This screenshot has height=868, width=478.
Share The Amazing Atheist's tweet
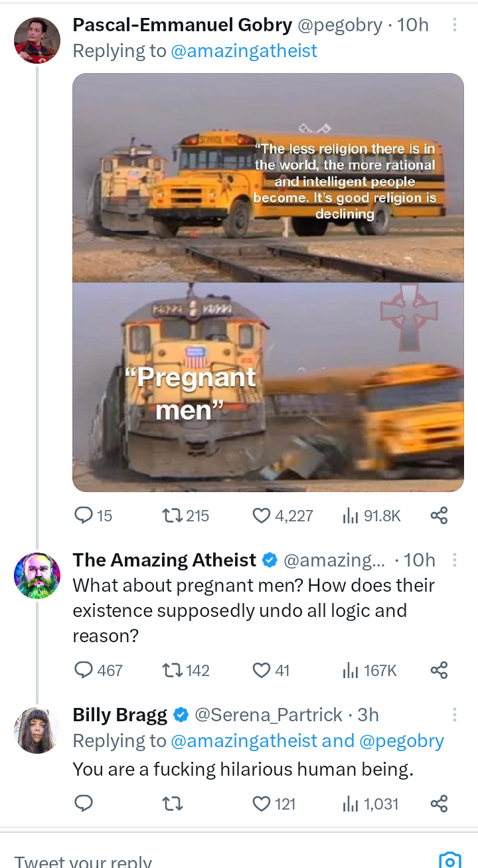pos(439,671)
